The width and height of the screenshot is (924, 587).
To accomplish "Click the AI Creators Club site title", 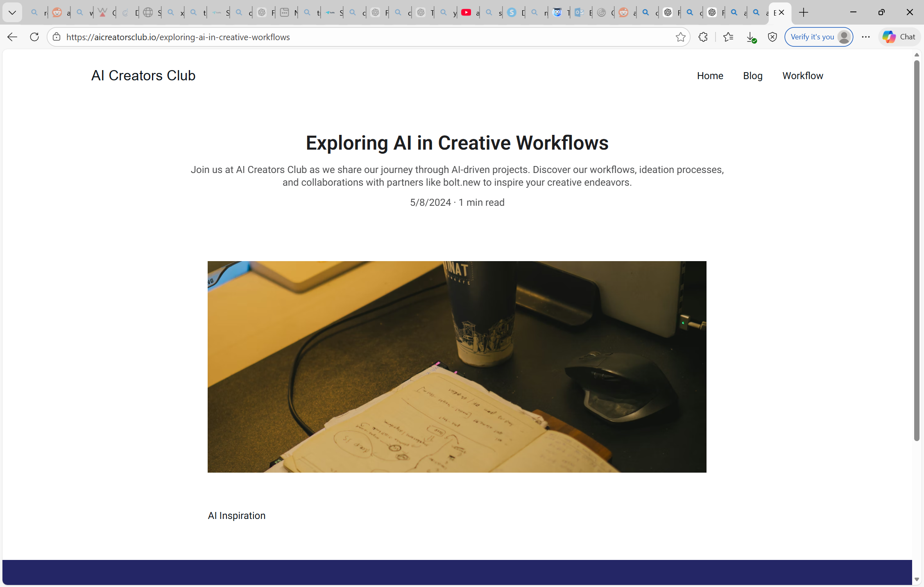I will click(143, 75).
